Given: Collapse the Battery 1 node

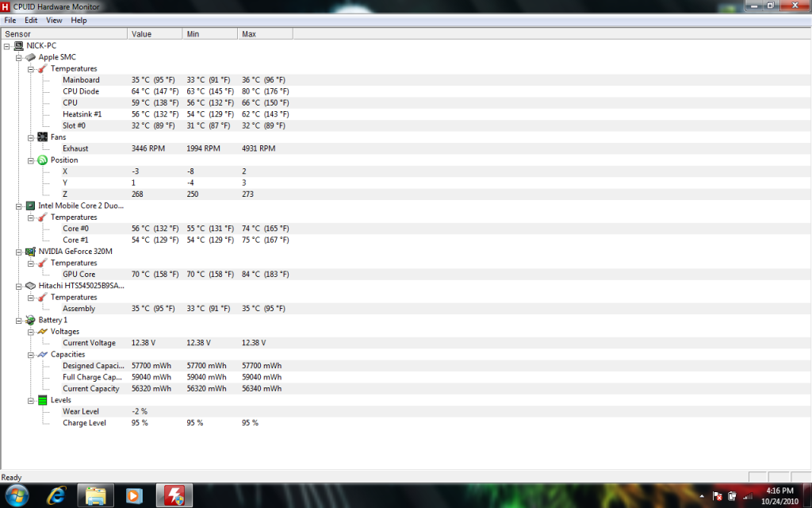Looking at the screenshot, I should click(x=19, y=321).
